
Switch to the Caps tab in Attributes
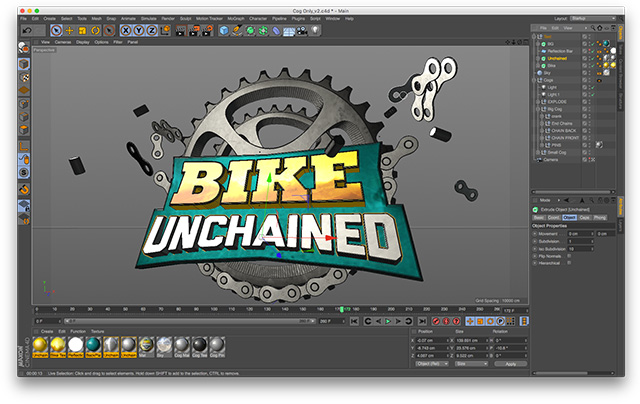[584, 217]
